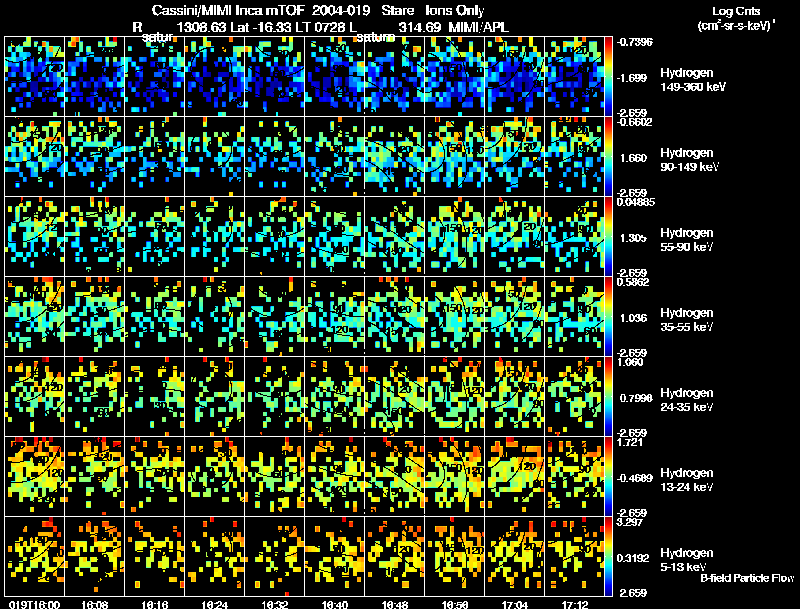Click the Cassini/MIMI Inca mTOF title text

click(x=228, y=11)
